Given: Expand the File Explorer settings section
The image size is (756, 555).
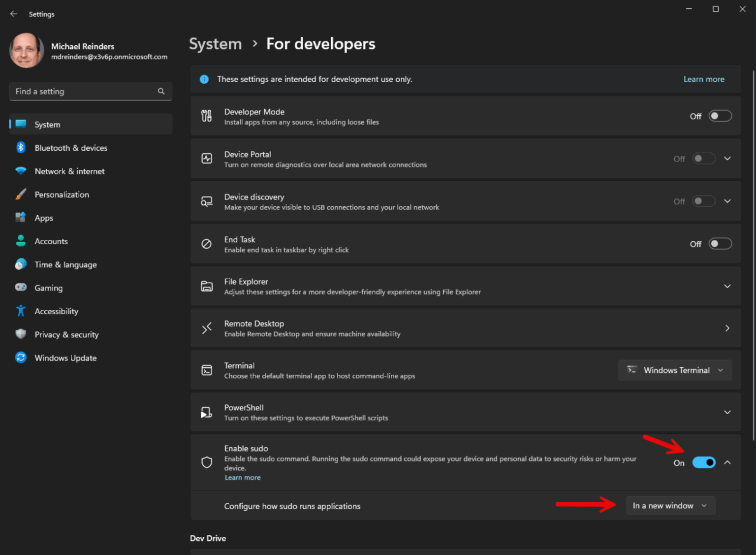Looking at the screenshot, I should 727,286.
